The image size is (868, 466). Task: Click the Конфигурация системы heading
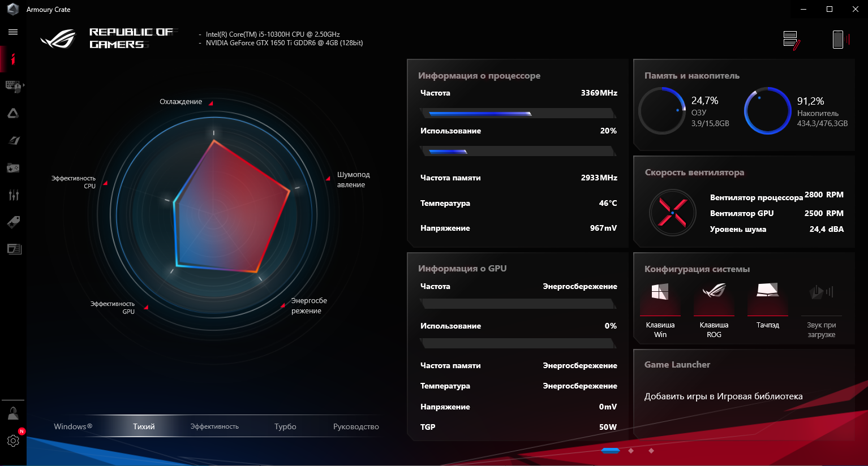[697, 269]
